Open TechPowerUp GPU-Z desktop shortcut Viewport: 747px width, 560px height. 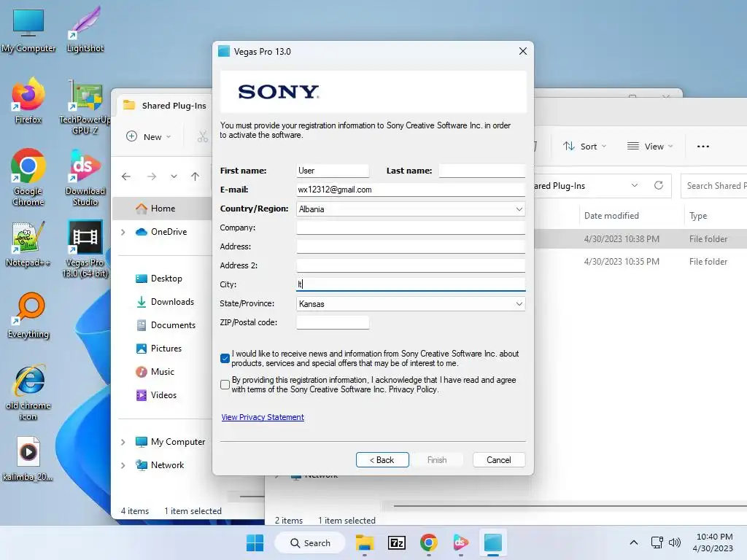point(85,108)
